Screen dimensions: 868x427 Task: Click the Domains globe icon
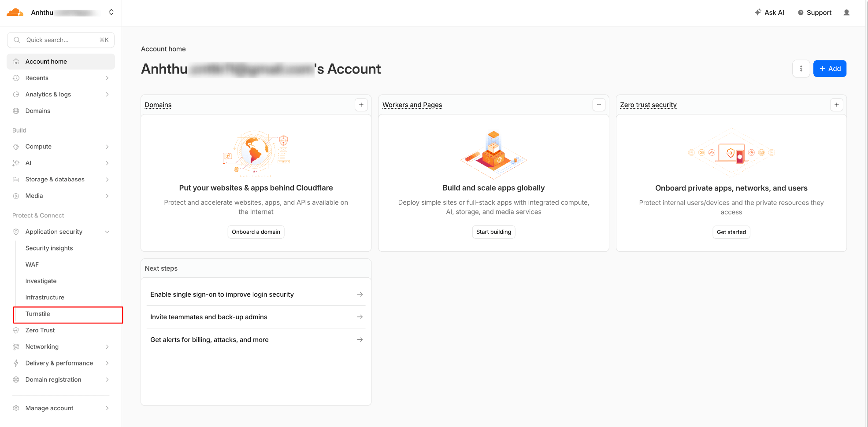point(16,111)
